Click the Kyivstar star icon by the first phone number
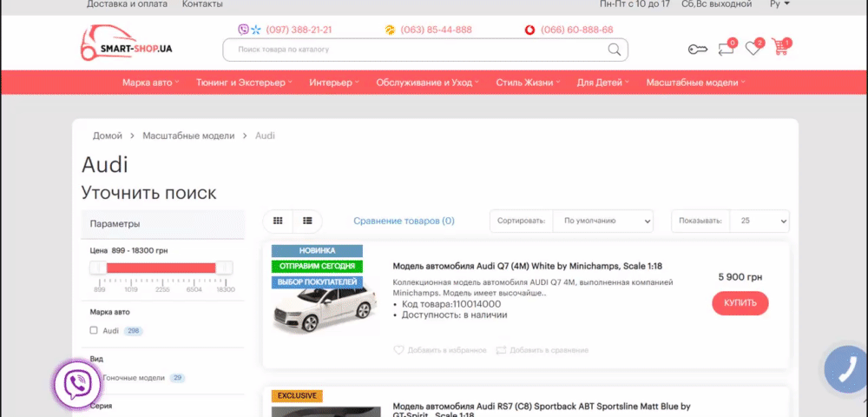This screenshot has height=417, width=868. coord(256,30)
